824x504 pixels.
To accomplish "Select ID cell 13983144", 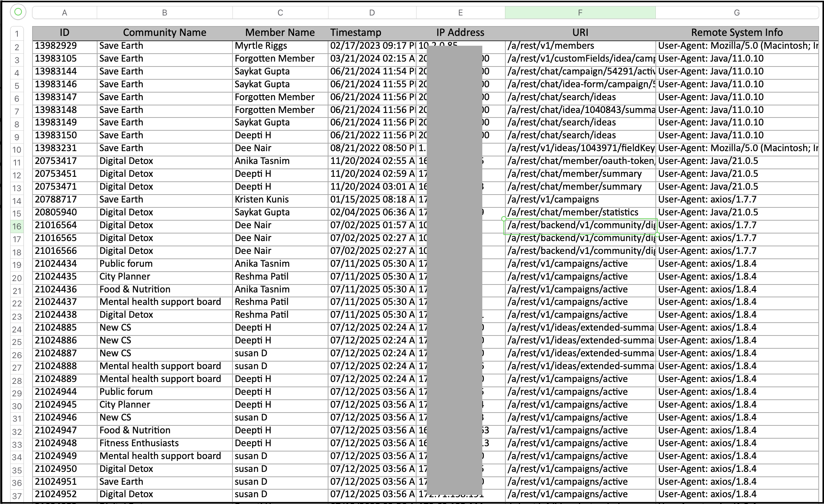I will point(65,72).
